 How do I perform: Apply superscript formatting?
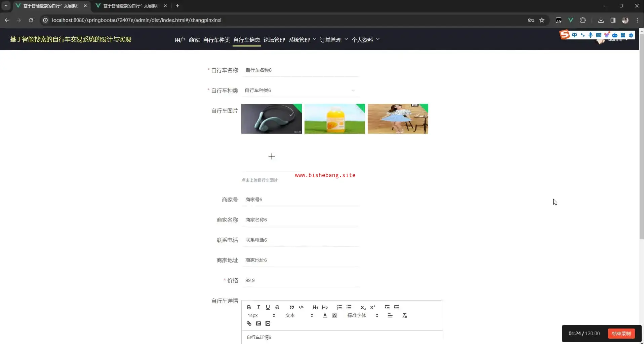tap(372, 307)
